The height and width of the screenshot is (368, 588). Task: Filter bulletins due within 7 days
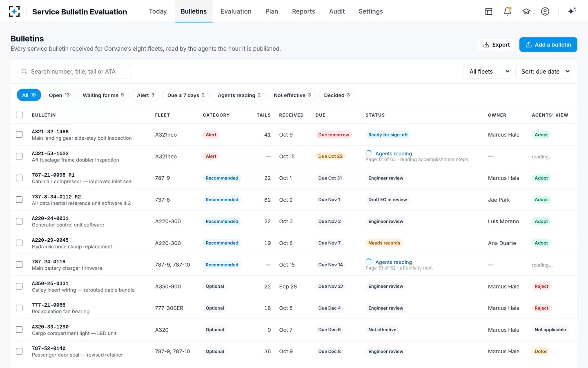186,95
